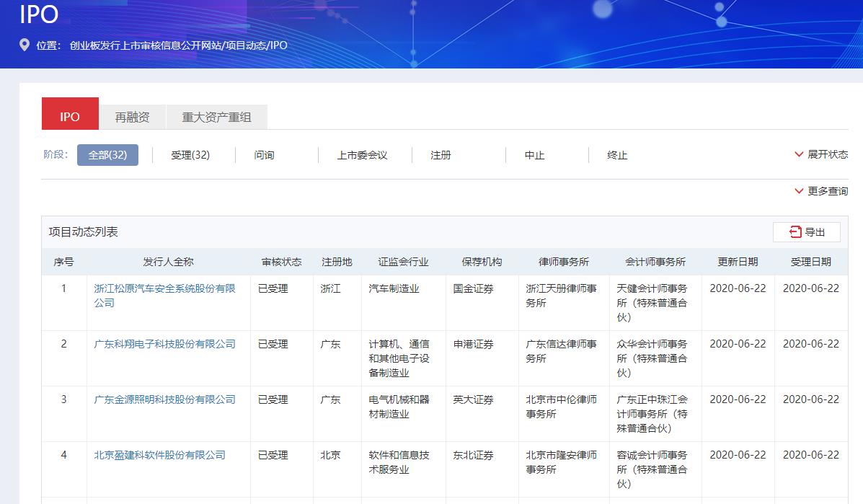
Task: Click the export icon beside 导出
Action: (x=795, y=231)
